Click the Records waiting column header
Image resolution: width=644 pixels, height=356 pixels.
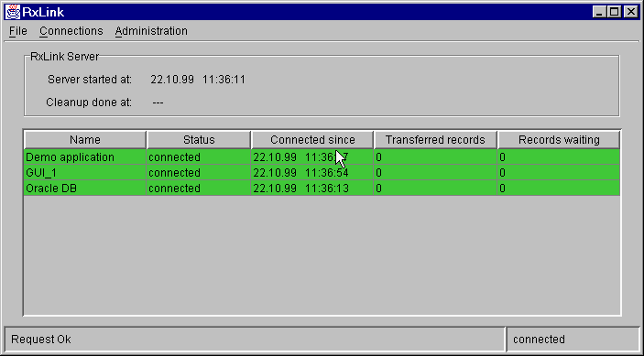click(559, 140)
